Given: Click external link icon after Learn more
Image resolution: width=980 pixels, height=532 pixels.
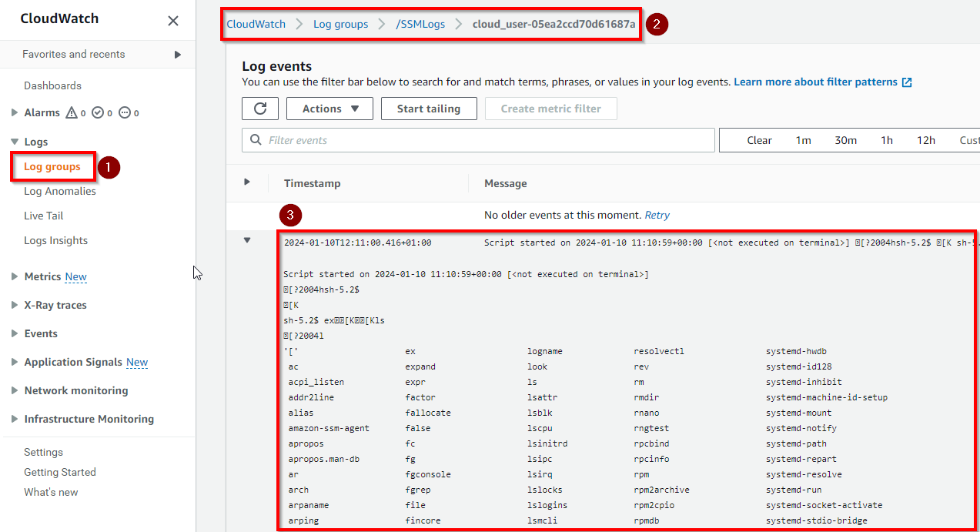Looking at the screenshot, I should tap(907, 82).
